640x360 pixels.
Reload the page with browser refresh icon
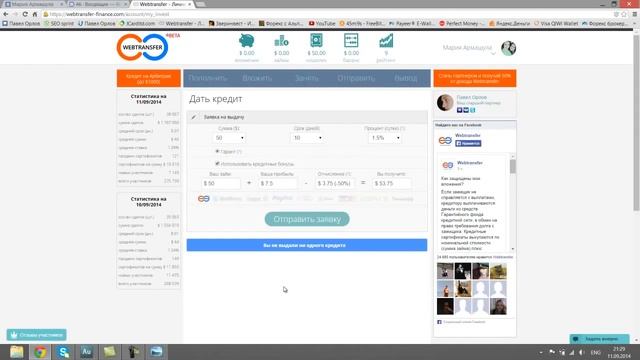coord(25,14)
